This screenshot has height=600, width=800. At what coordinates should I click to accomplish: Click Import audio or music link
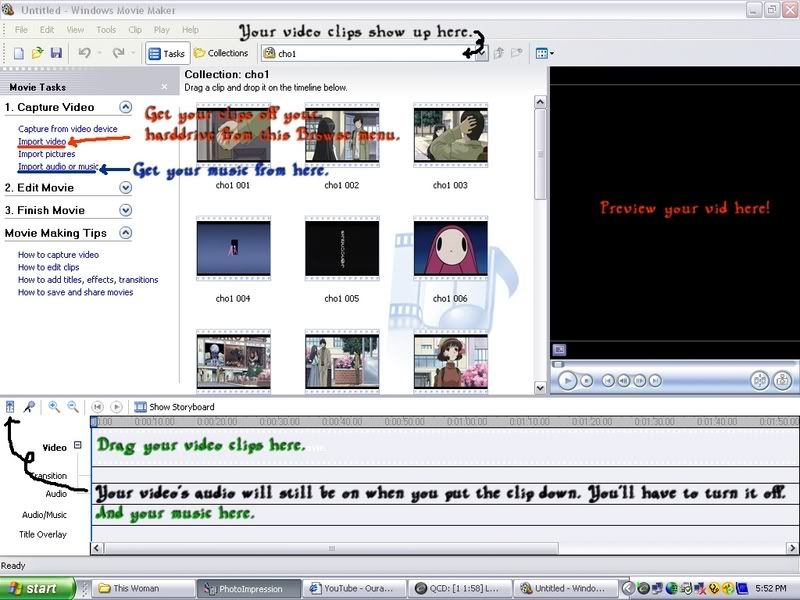[58, 166]
